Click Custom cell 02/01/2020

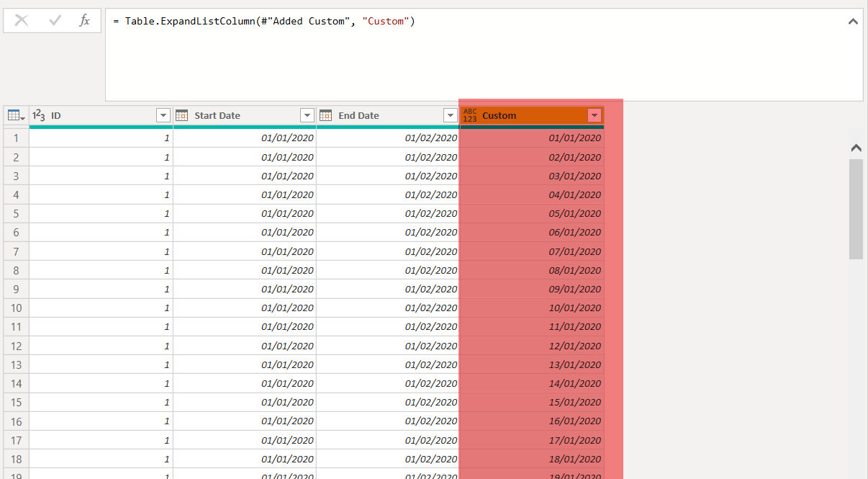[532, 157]
